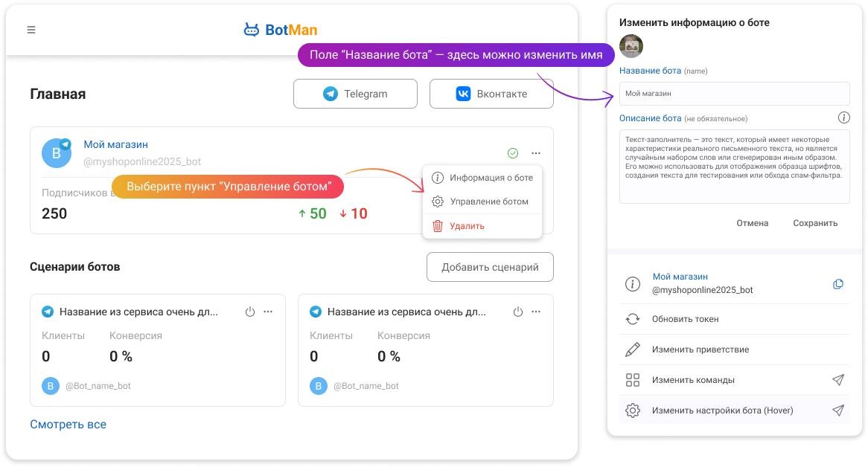Click the power toggle on the second scenario card
868x467 pixels.
[x=518, y=312]
